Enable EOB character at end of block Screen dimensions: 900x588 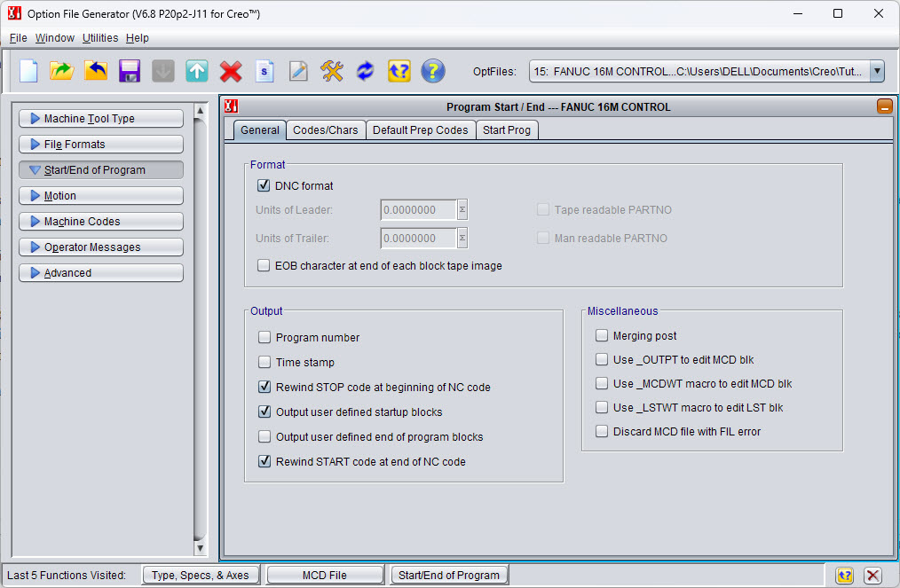[x=264, y=265]
